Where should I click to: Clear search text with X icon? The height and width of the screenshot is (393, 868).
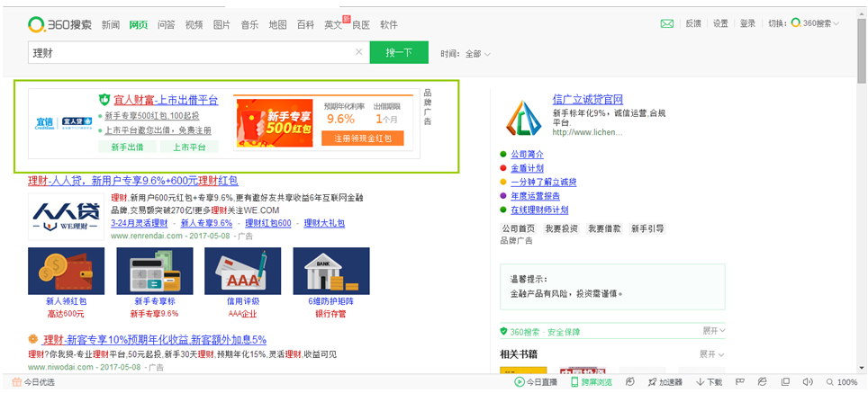click(358, 53)
